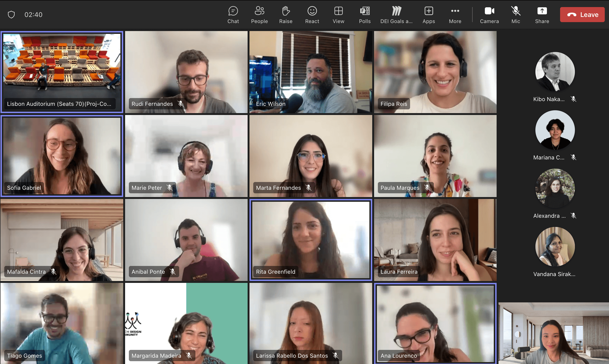Click the shield meeting security icon

click(11, 15)
